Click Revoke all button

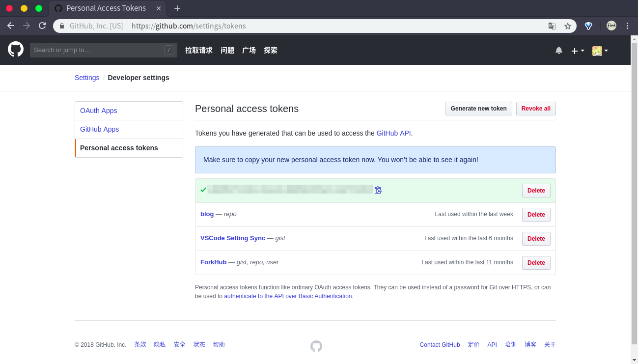tap(536, 109)
